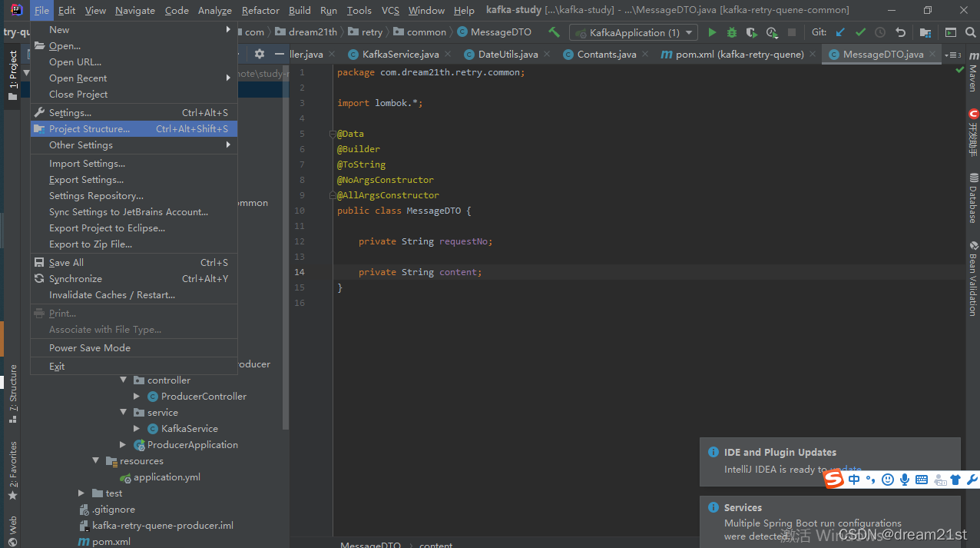Open the Sogou toolbox wrench icon
Viewport: 980px width, 548px height.
click(x=972, y=480)
